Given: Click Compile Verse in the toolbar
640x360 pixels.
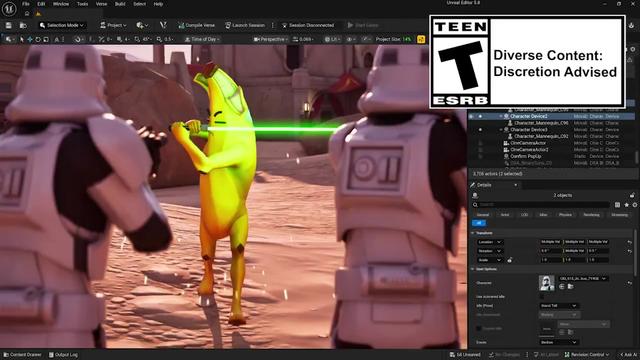Looking at the screenshot, I should [196, 25].
